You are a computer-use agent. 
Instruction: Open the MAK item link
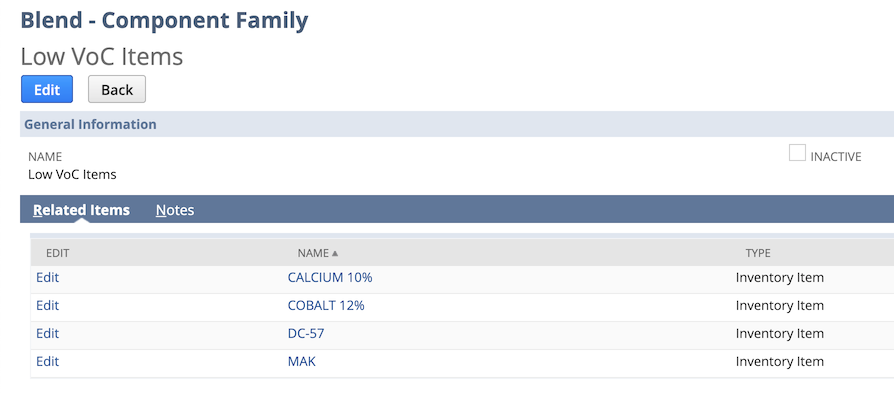click(x=302, y=361)
